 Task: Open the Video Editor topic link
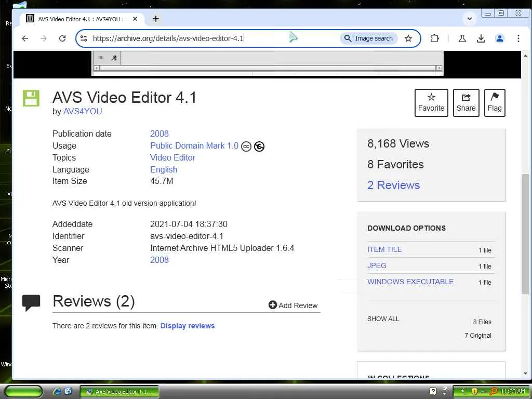coord(172,158)
